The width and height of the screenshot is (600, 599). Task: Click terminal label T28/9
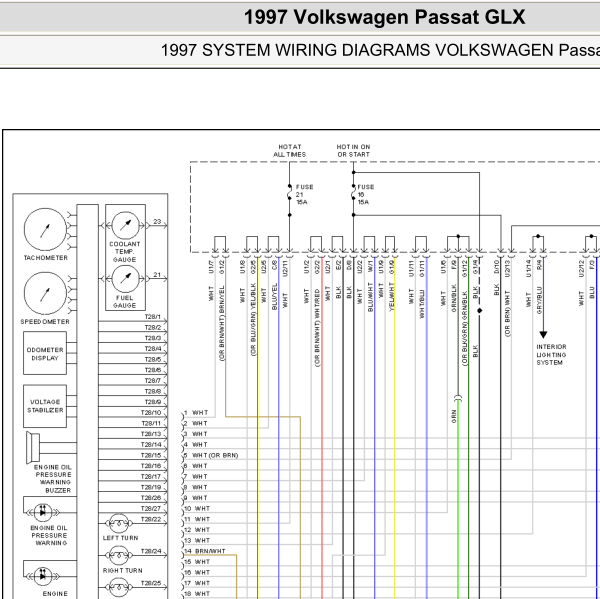tap(153, 402)
